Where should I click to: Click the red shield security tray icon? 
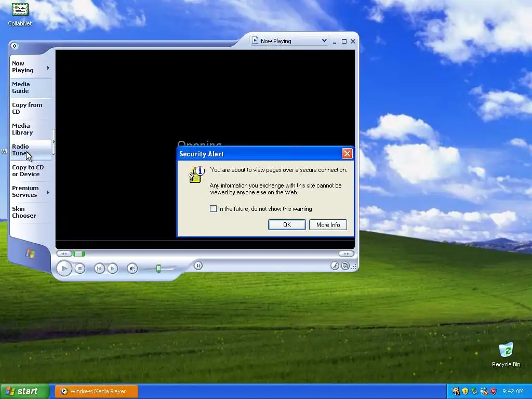[x=494, y=391]
